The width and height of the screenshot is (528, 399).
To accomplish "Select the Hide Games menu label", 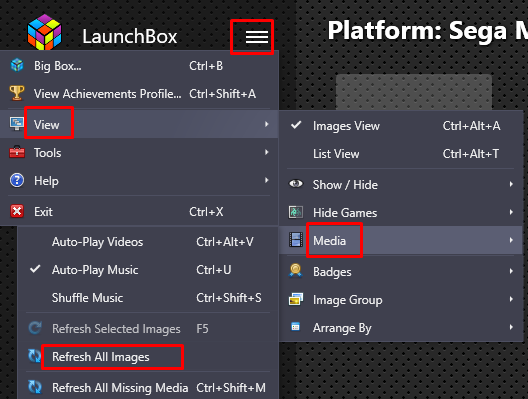I will click(345, 213).
